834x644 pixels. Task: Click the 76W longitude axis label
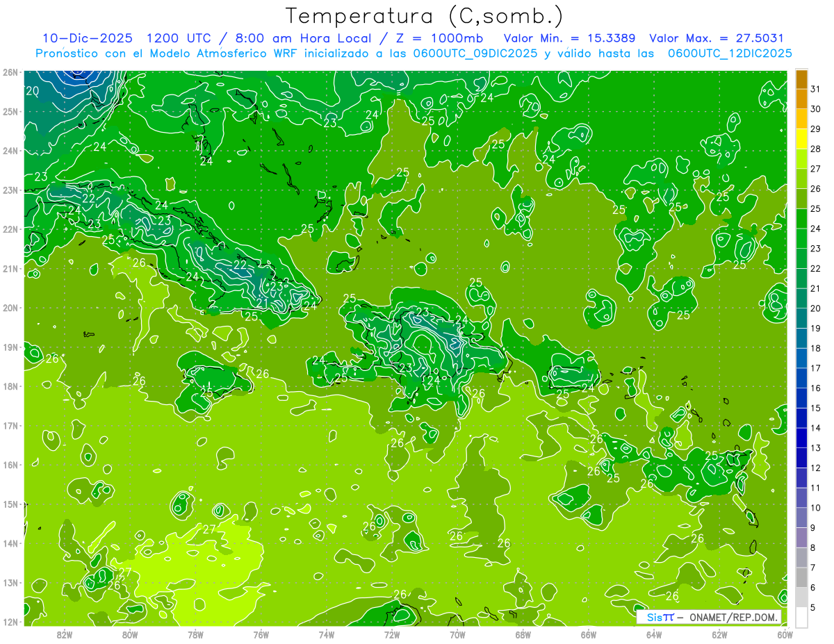click(x=261, y=634)
